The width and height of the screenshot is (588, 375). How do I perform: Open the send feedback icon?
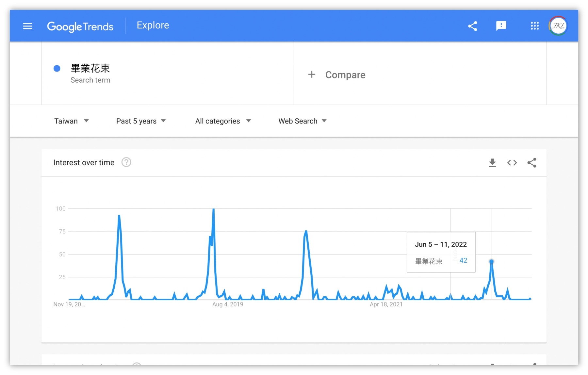[x=501, y=26]
